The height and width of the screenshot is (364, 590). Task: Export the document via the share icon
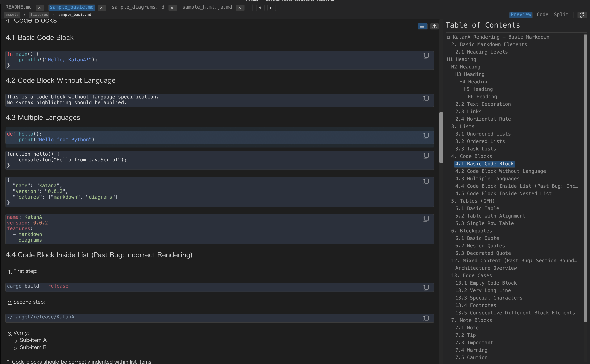tap(434, 26)
